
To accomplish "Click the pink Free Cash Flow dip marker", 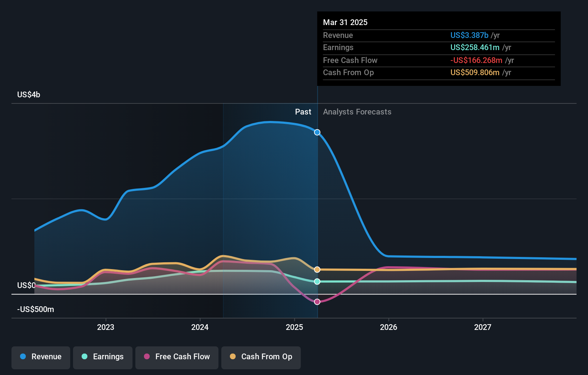I will [x=317, y=302].
